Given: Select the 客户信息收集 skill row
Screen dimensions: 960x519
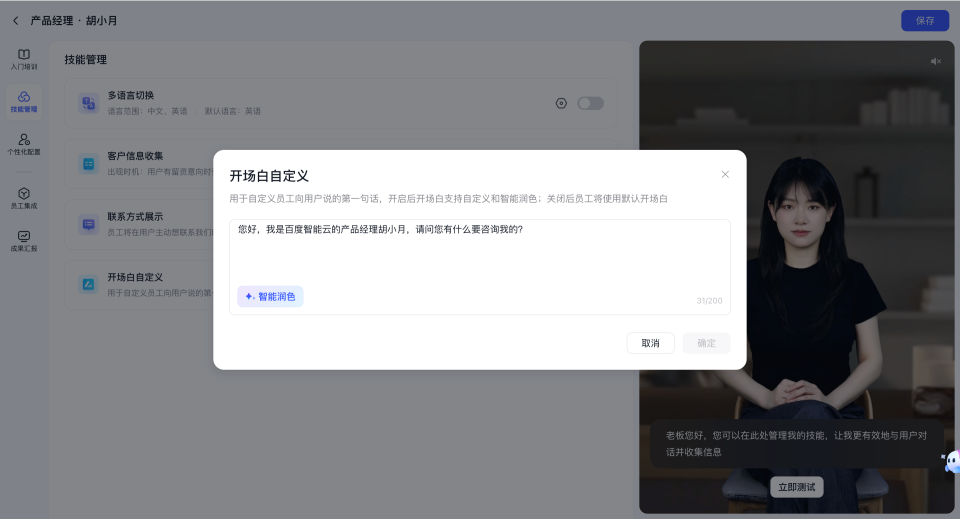Looking at the screenshot, I should click(140, 162).
